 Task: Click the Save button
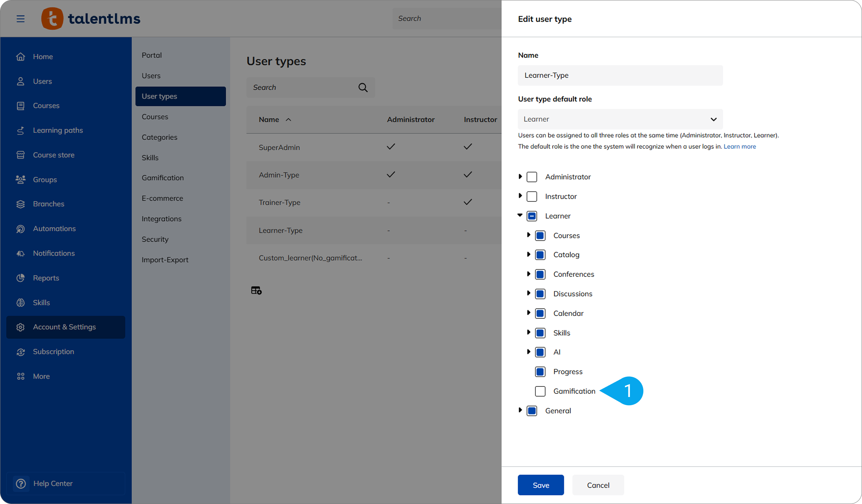pyautogui.click(x=541, y=485)
